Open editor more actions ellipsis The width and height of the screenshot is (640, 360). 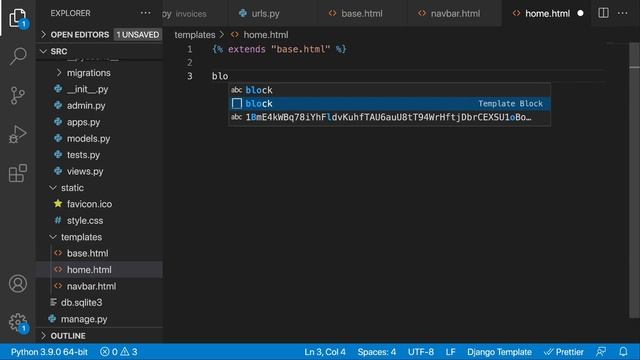tap(622, 13)
